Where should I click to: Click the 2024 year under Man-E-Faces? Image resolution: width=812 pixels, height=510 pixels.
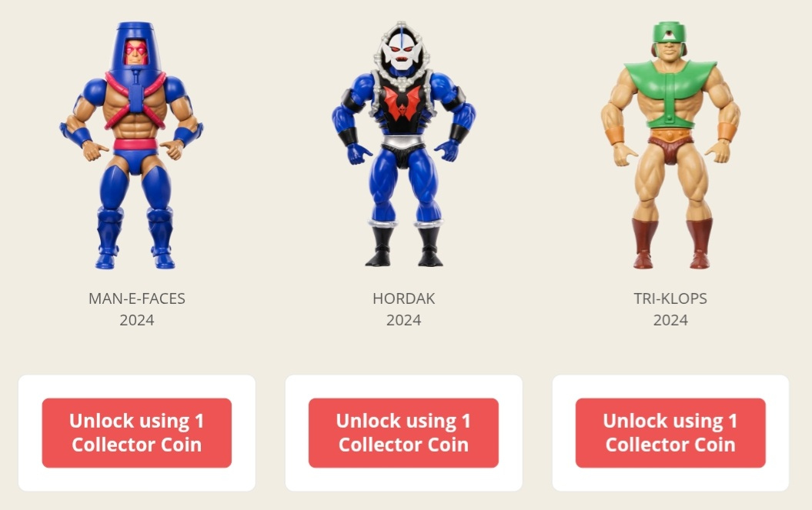pyautogui.click(x=137, y=320)
